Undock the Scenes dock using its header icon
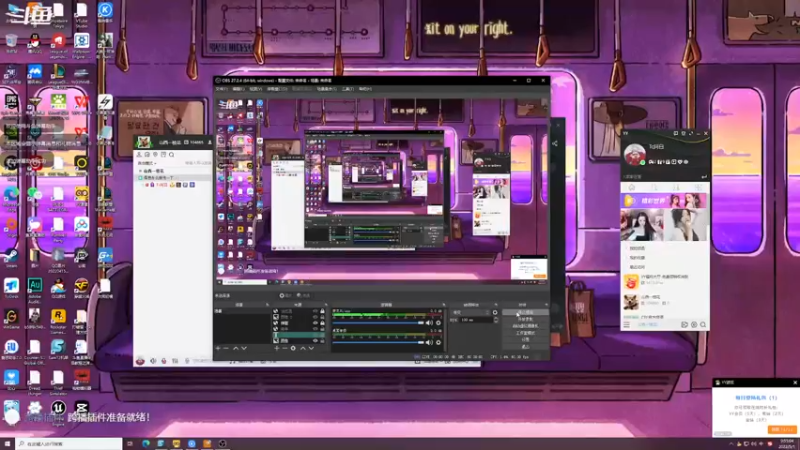800x450 pixels. [x=267, y=305]
